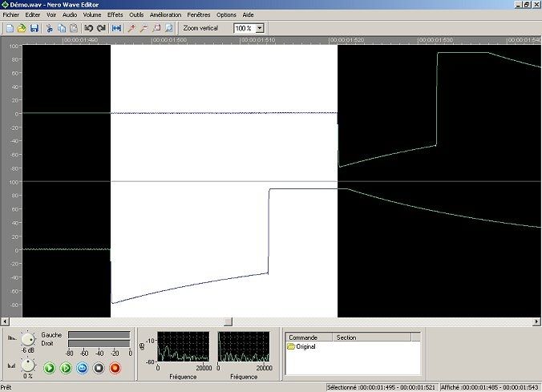Click the zoom out magnifier icon
Viewport: 542px width, 392px height.
point(144,28)
